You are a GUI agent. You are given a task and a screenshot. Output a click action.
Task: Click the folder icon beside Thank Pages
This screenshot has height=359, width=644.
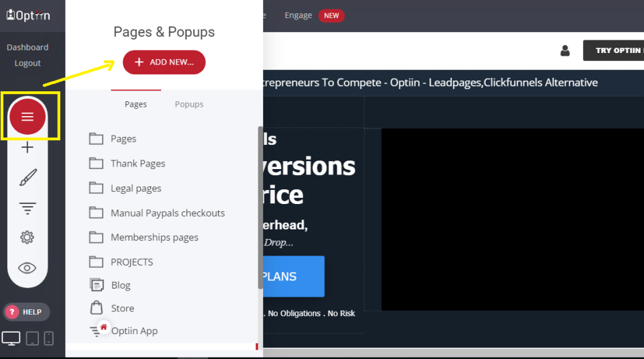[x=96, y=164]
